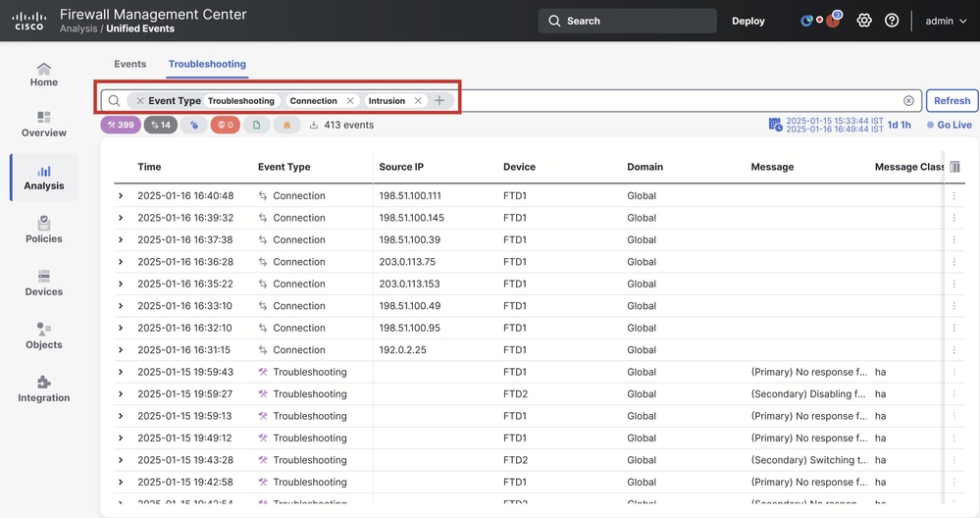Click the 1d 1h time range
The image size is (980, 518).
[x=899, y=125]
